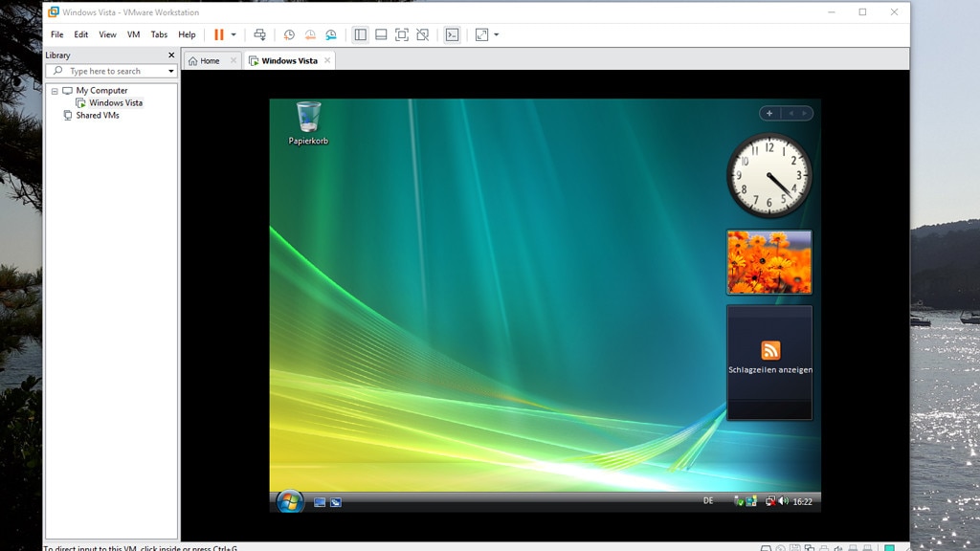Screen dimensions: 980x551
Task: Open the snapshot manager
Action: coord(330,35)
